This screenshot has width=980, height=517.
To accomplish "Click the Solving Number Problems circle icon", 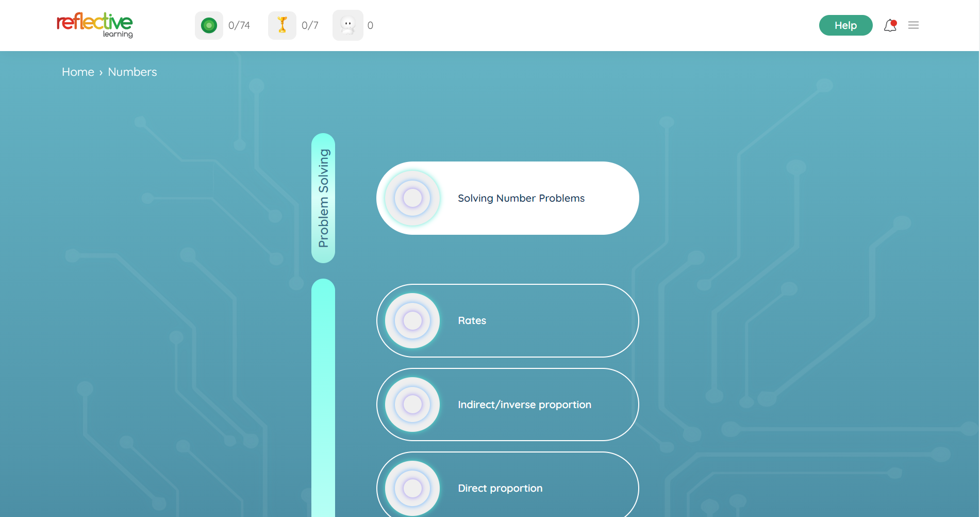I will (x=412, y=198).
